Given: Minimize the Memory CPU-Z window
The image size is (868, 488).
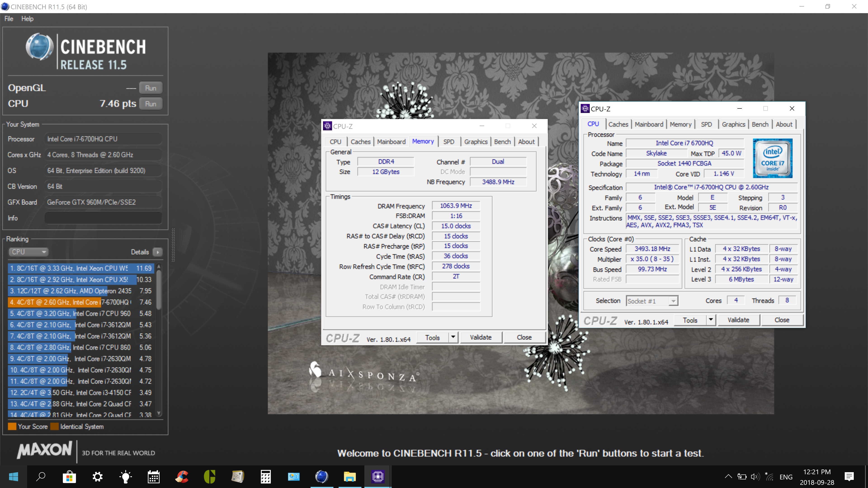Looking at the screenshot, I should click(482, 126).
